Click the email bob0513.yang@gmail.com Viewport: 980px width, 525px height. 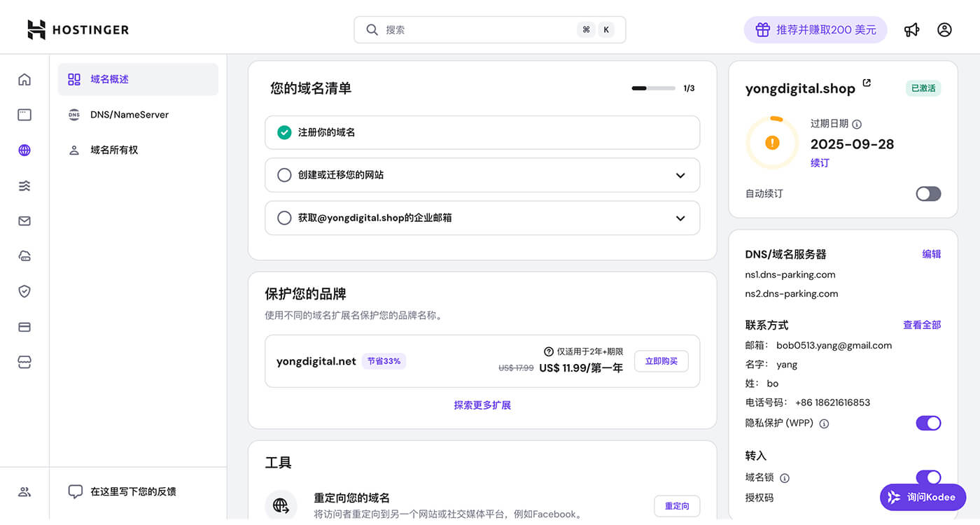click(x=834, y=345)
